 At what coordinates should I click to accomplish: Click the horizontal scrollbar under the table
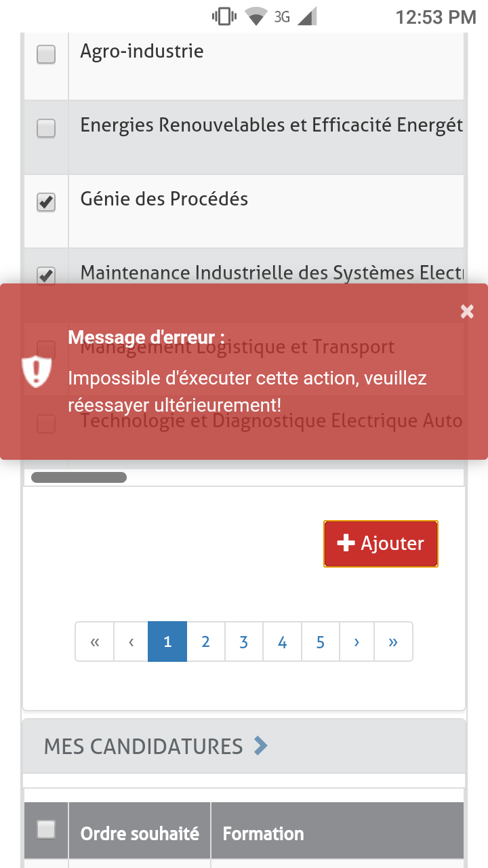tap(79, 477)
